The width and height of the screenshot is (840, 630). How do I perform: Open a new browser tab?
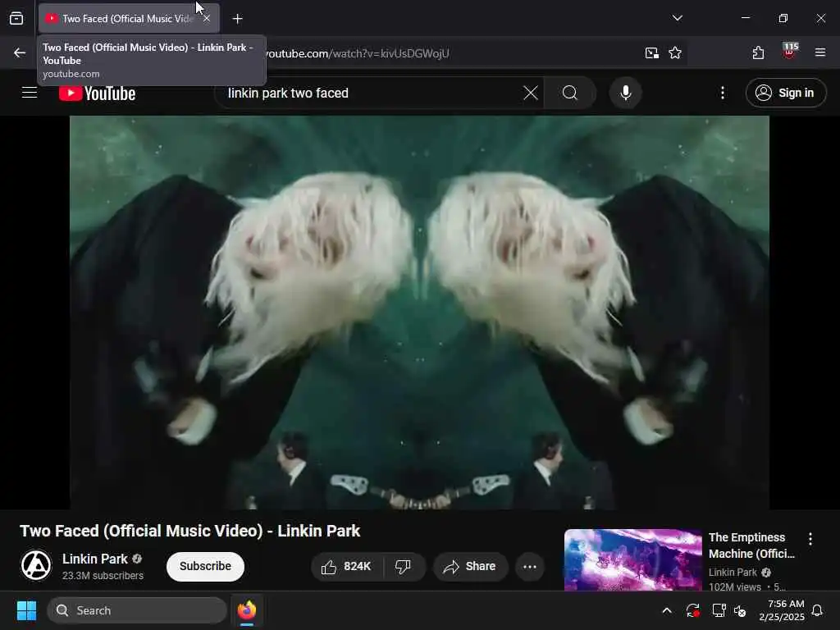click(237, 19)
